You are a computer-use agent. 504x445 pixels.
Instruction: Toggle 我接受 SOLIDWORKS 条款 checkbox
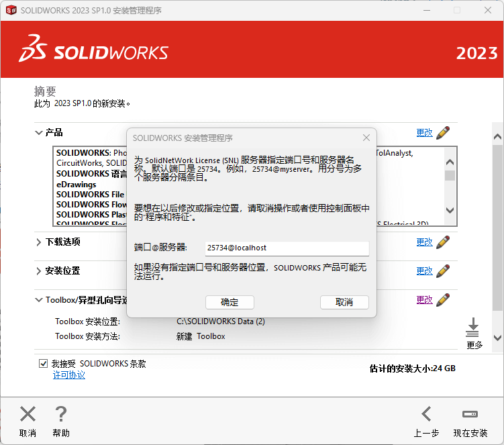43,364
